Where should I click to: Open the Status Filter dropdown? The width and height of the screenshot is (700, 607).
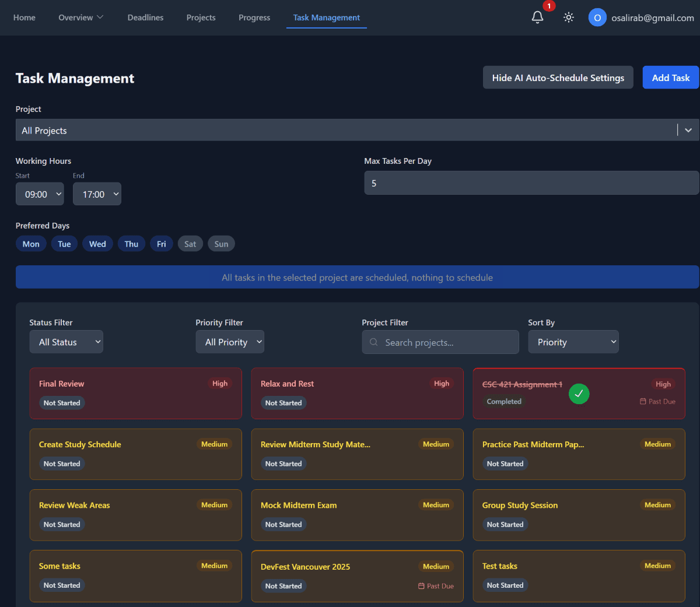[x=66, y=342]
